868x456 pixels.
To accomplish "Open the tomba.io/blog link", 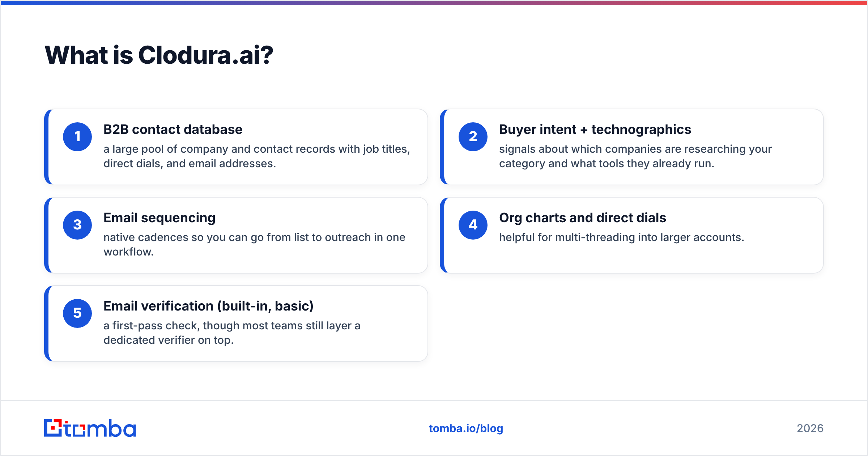I will coord(466,428).
